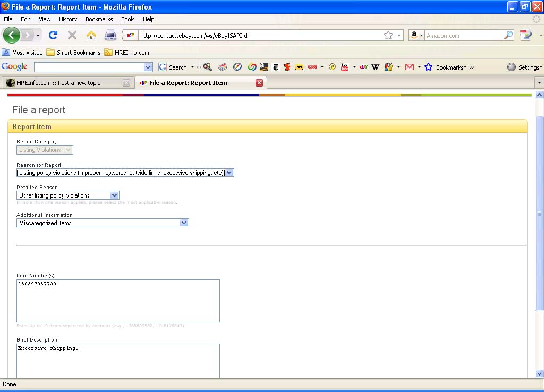Click the notepad pencil icon beside the search bar
Image resolution: width=544 pixels, height=392 pixels.
pyautogui.click(x=525, y=35)
